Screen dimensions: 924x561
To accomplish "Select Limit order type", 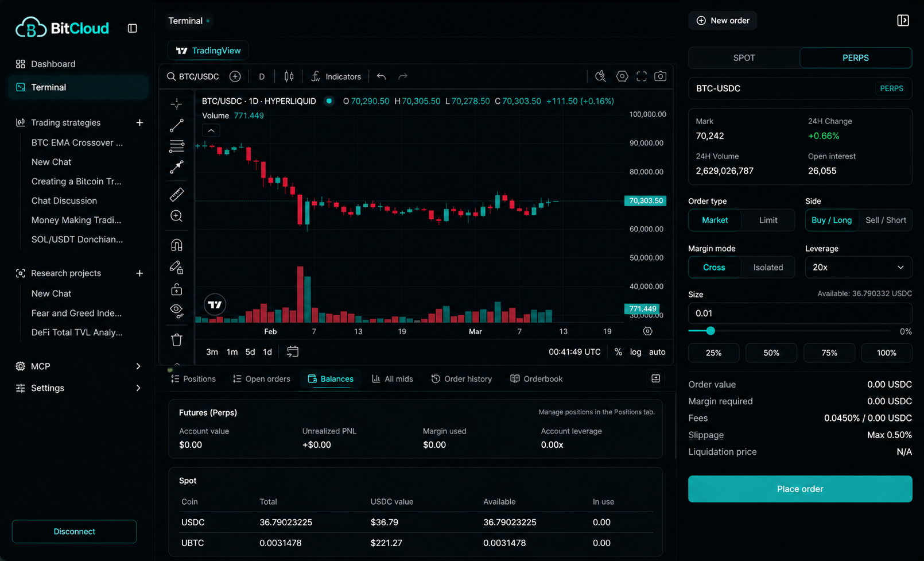I will click(x=768, y=220).
